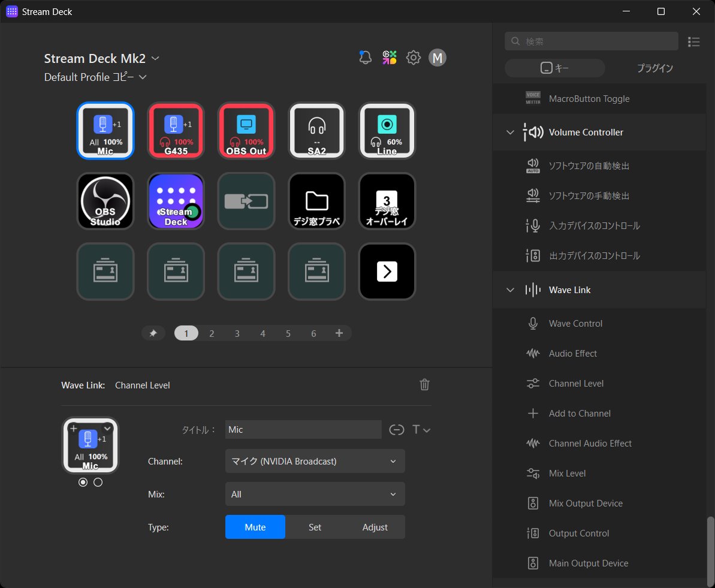Click the search magnifier icon

click(x=516, y=41)
